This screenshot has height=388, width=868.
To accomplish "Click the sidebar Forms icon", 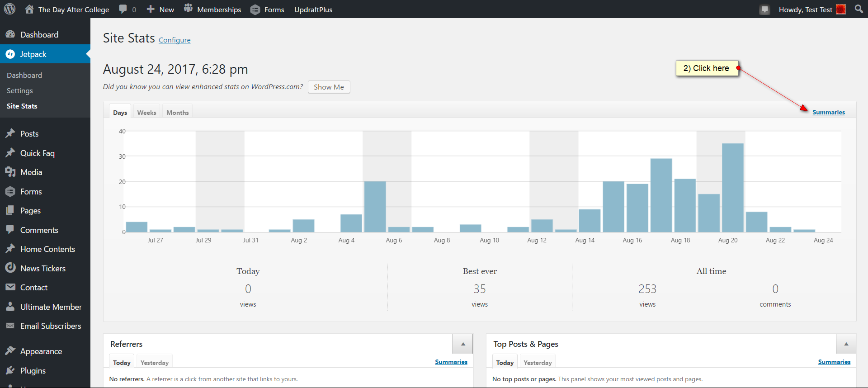I will tap(10, 191).
